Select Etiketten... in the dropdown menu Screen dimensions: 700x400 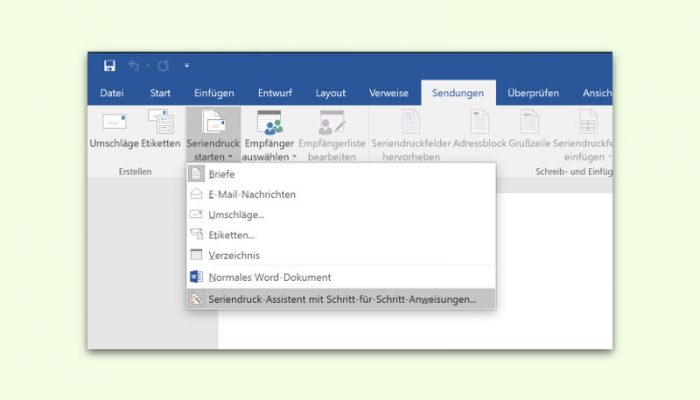[341, 235]
